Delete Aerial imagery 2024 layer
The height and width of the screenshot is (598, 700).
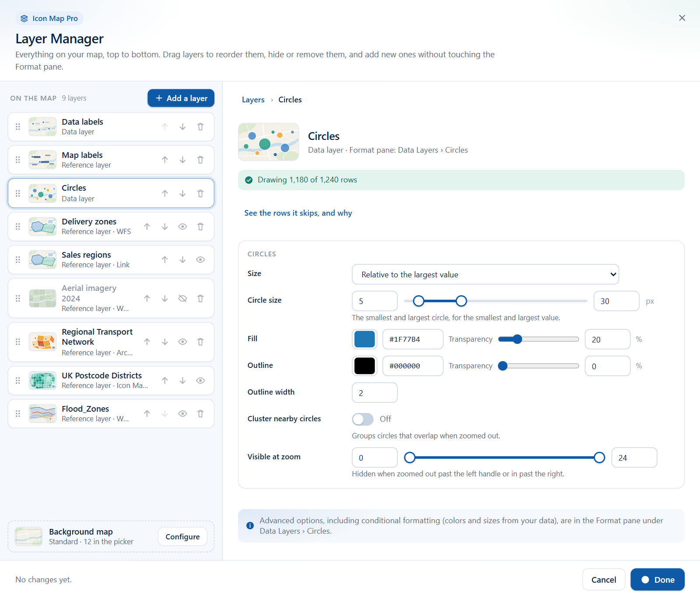tap(200, 298)
